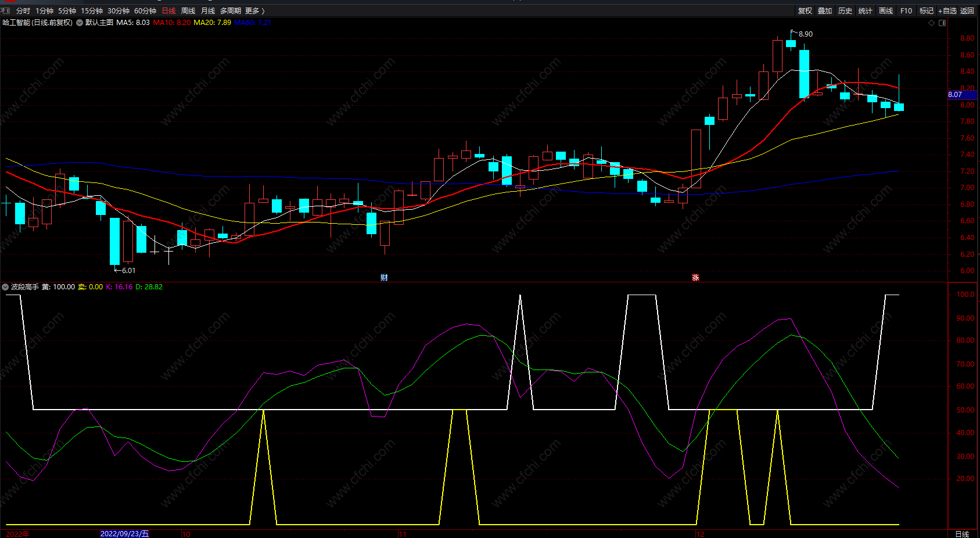Viewport: 980px width, 538px height.
Task: Toggle 复权 price adjustment
Action: (805, 11)
